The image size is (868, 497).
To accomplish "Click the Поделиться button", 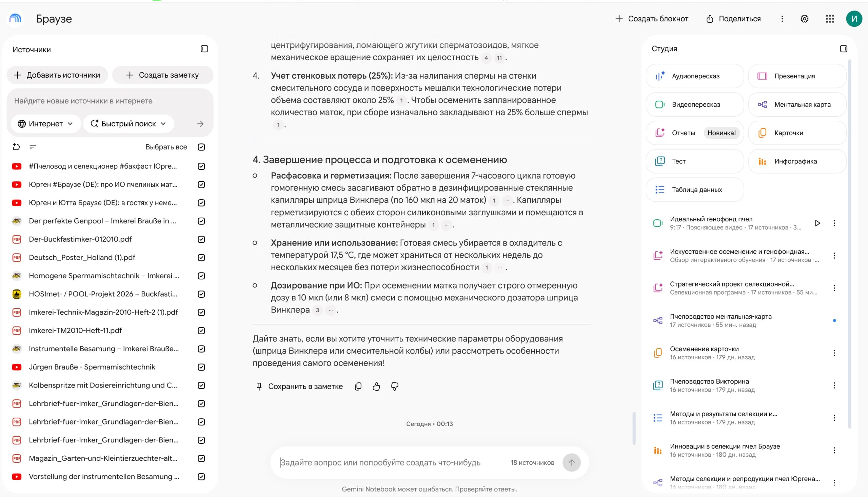I will point(733,19).
